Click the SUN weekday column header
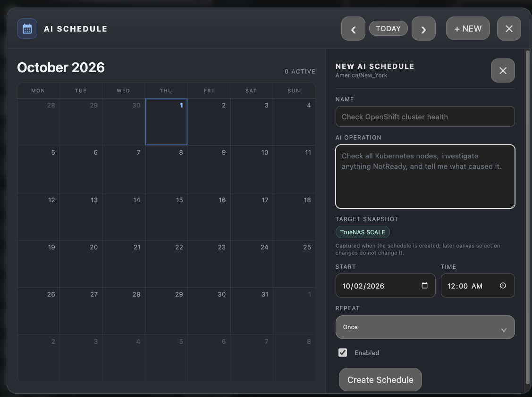The width and height of the screenshot is (532, 397). tap(294, 91)
